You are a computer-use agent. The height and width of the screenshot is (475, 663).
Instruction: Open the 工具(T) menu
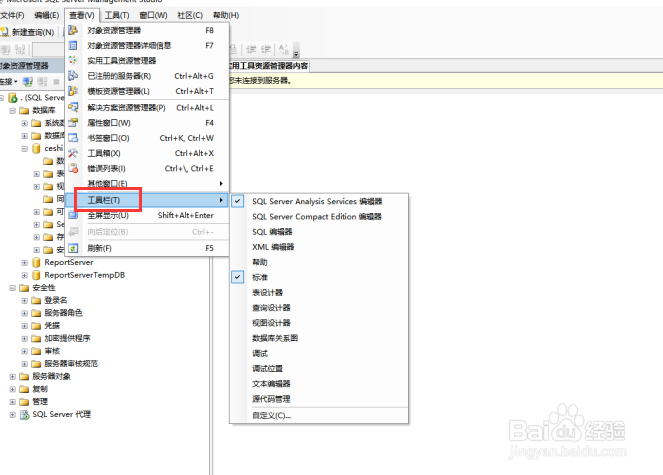tap(117, 16)
